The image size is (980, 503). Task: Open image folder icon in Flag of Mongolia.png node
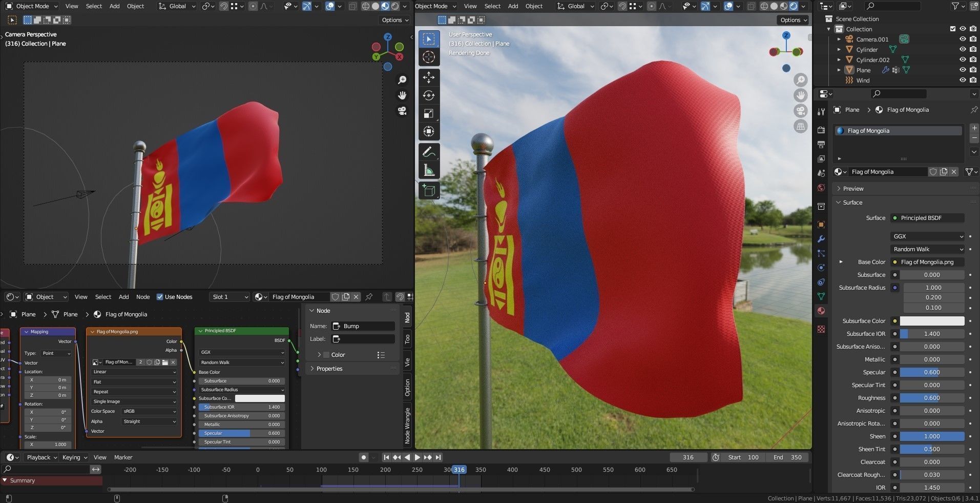point(165,362)
